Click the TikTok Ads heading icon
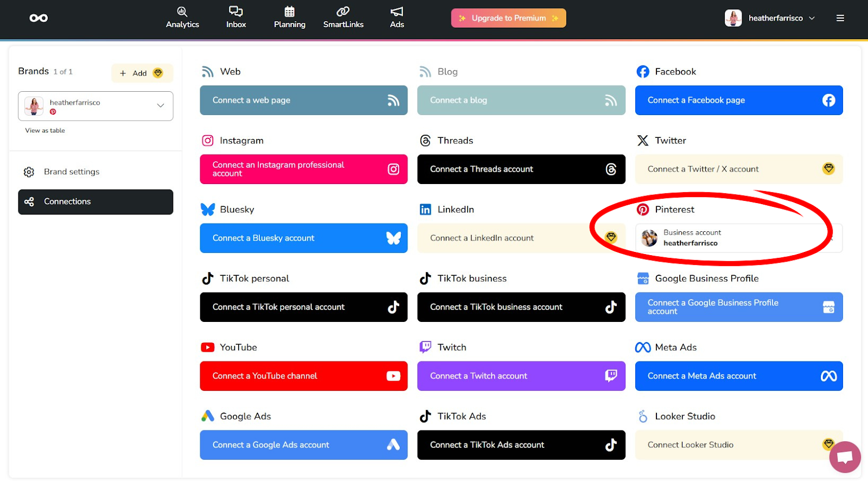 425,416
